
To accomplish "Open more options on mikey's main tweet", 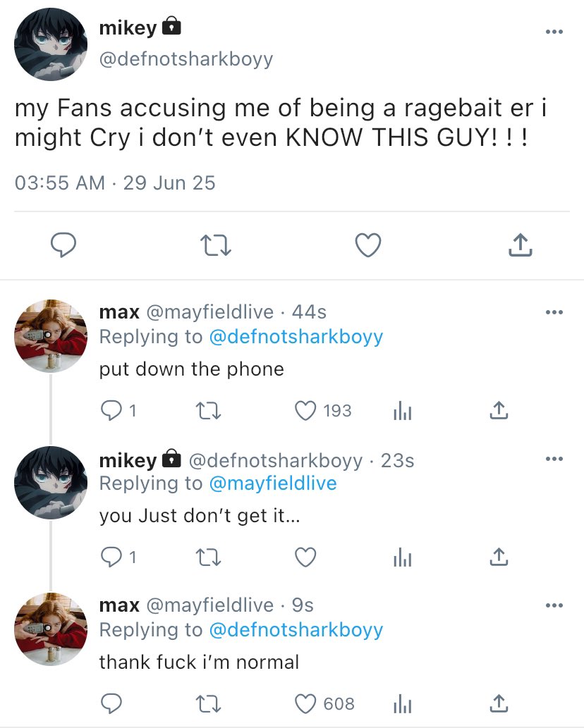I will coord(554,32).
